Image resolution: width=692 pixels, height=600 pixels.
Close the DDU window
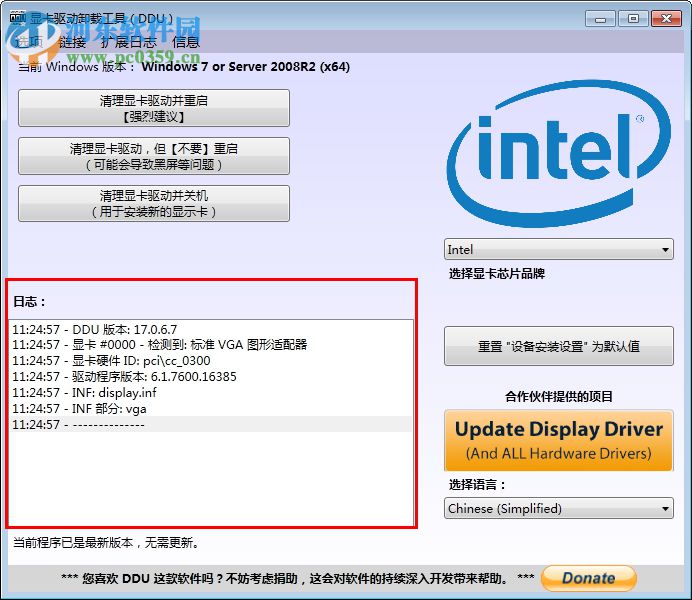click(x=666, y=19)
